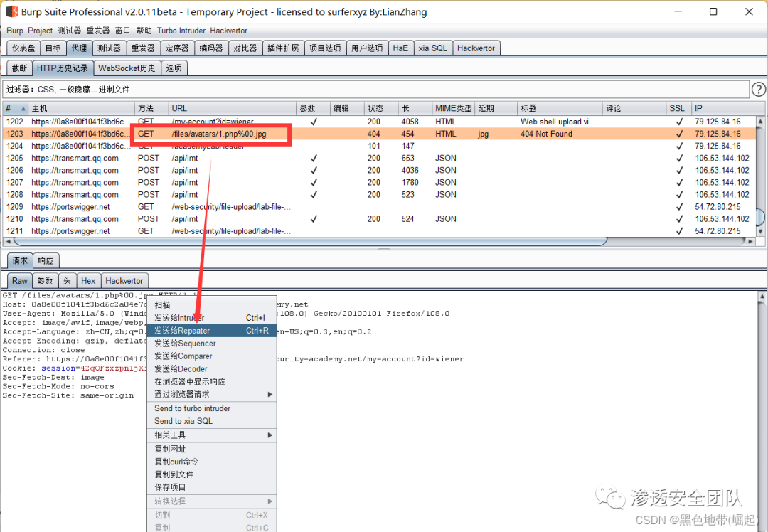Expand the 相关工具 submenu
Image resolution: width=768 pixels, height=532 pixels.
pos(212,435)
